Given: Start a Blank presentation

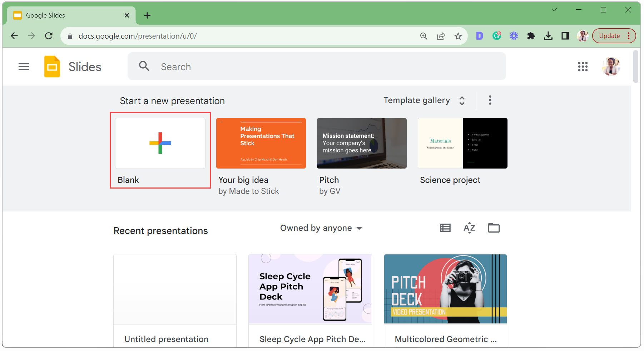Looking at the screenshot, I should 160,143.
